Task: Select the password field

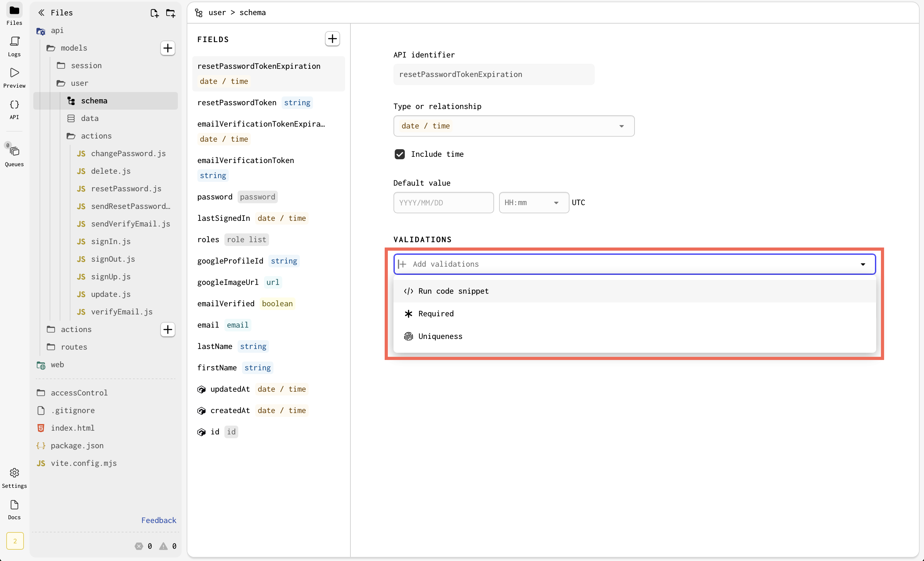Action: 268,197
